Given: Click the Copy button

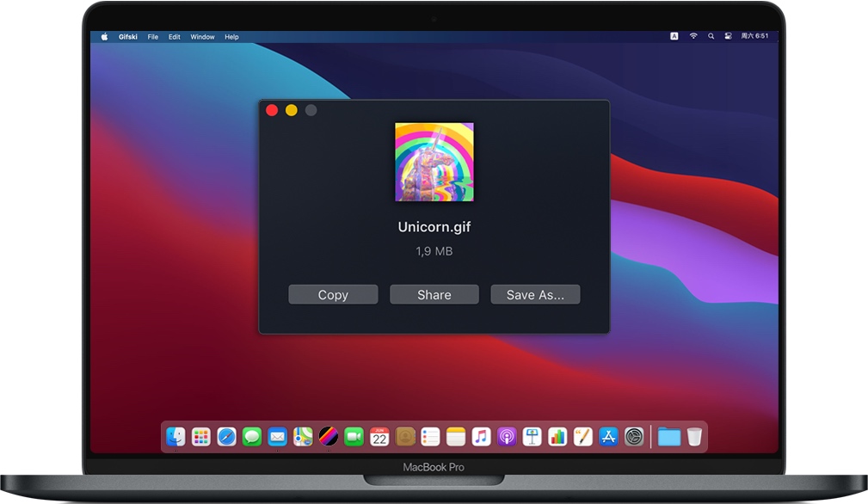Looking at the screenshot, I should coord(333,294).
